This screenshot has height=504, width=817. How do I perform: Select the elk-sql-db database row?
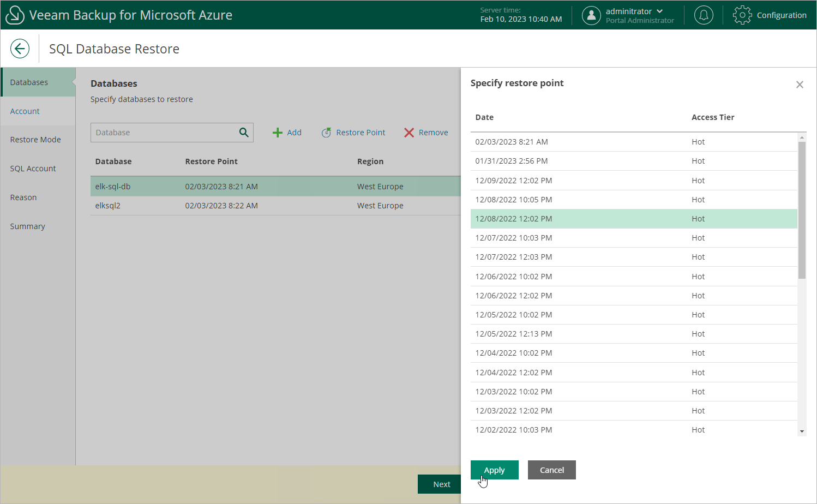click(275, 187)
